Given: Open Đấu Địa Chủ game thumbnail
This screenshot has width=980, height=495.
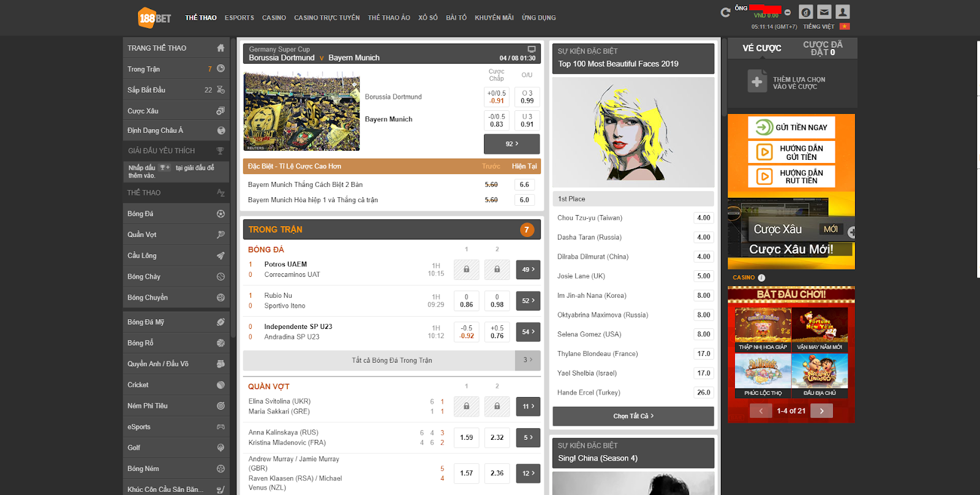Looking at the screenshot, I should [x=820, y=376].
